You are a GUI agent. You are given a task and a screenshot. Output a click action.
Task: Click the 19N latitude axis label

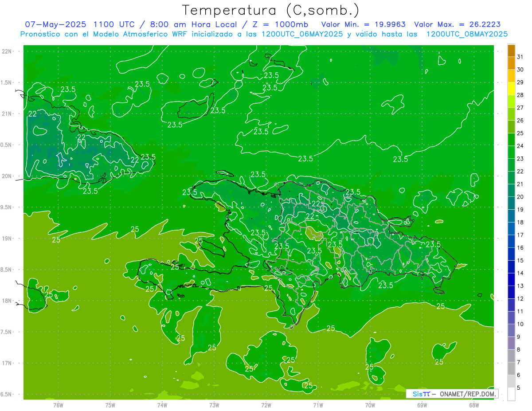[x=7, y=238]
